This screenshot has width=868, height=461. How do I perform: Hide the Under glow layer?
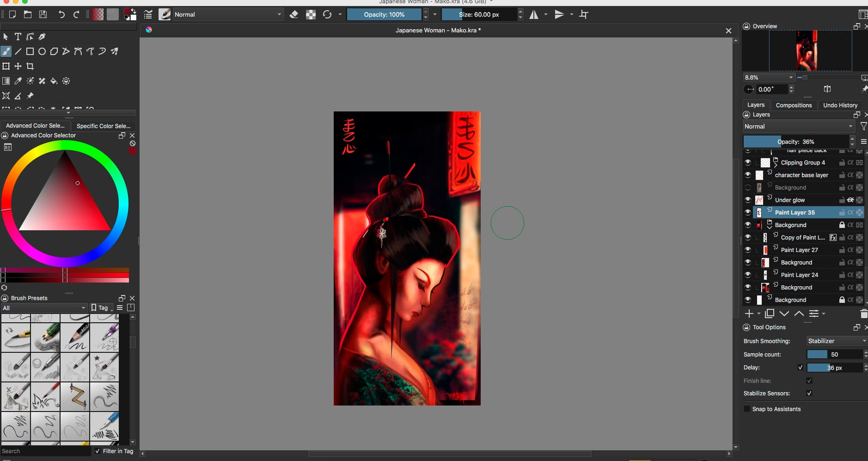point(748,200)
